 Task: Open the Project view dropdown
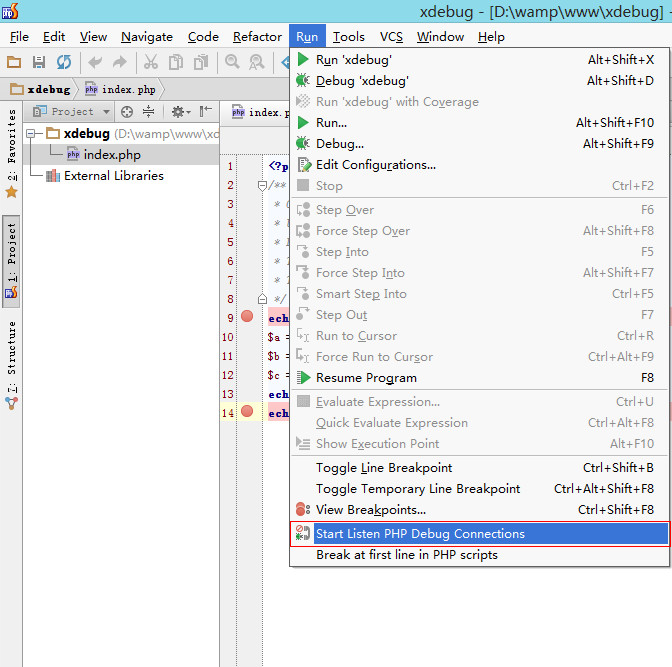(x=72, y=112)
